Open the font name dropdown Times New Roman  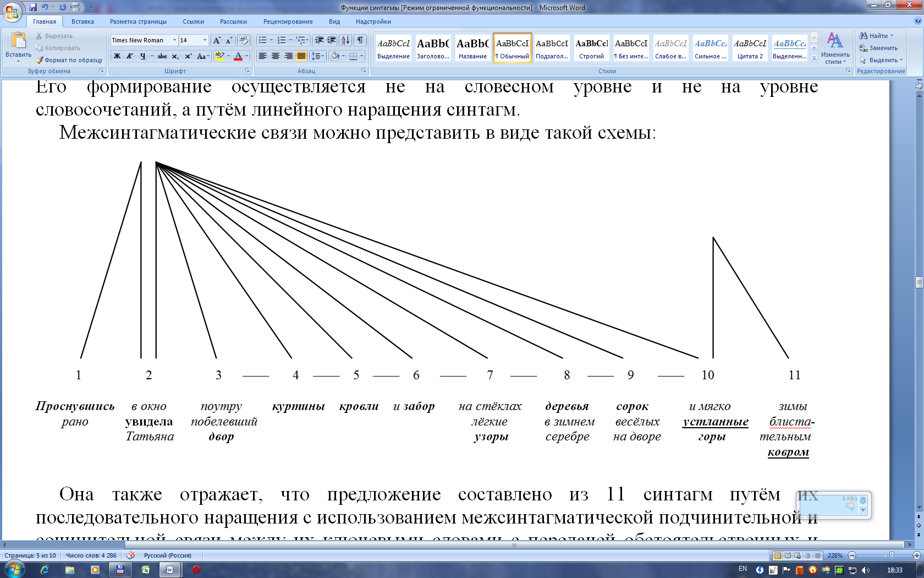[x=174, y=40]
